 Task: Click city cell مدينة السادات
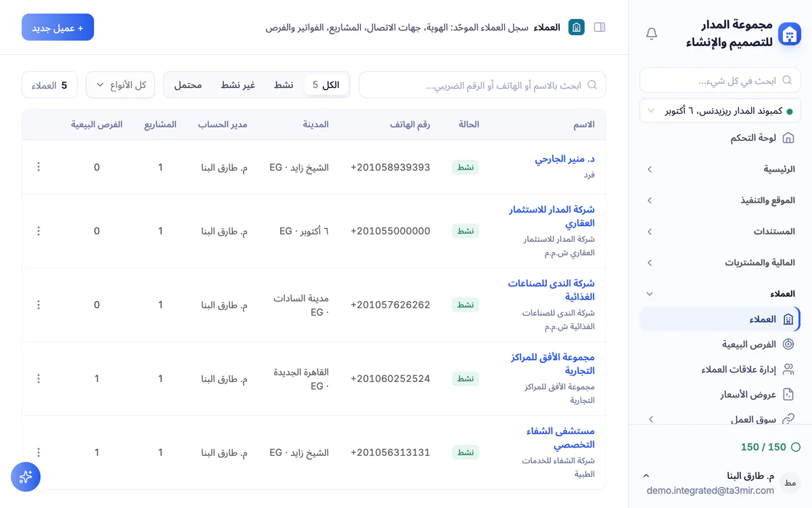(301, 305)
